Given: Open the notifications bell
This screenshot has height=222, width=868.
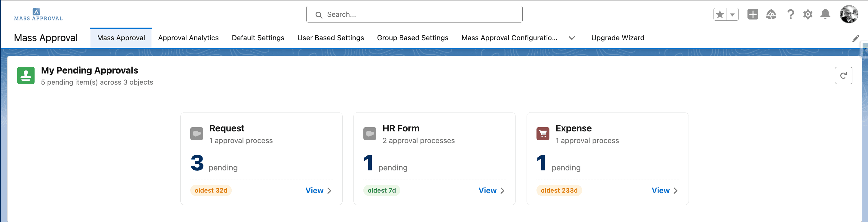Looking at the screenshot, I should click(825, 14).
